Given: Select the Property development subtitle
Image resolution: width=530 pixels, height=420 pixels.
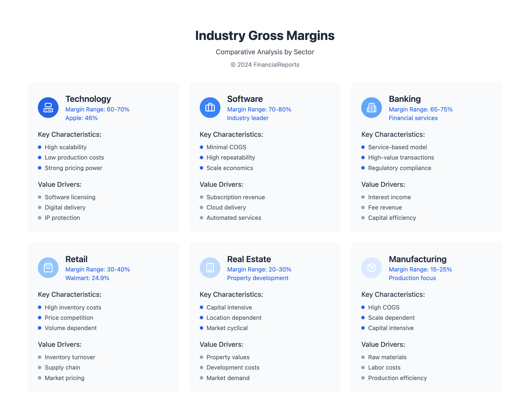Looking at the screenshot, I should [x=258, y=278].
